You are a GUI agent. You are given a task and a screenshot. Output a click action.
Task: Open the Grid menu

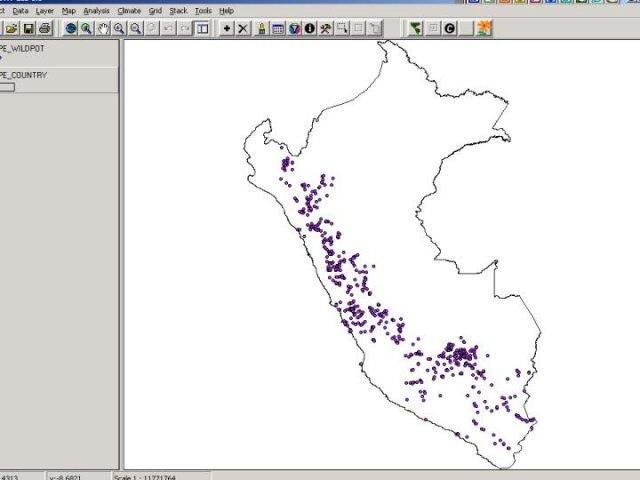pos(156,11)
